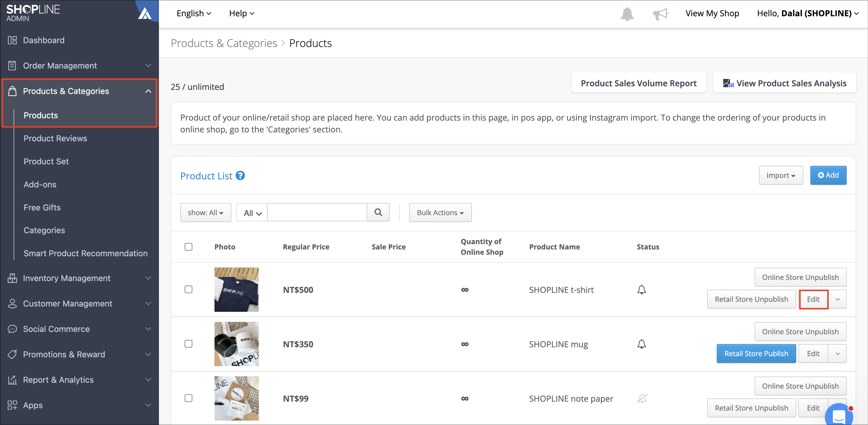Open Free Gifts in sidebar
This screenshot has height=425, width=868.
click(x=42, y=207)
